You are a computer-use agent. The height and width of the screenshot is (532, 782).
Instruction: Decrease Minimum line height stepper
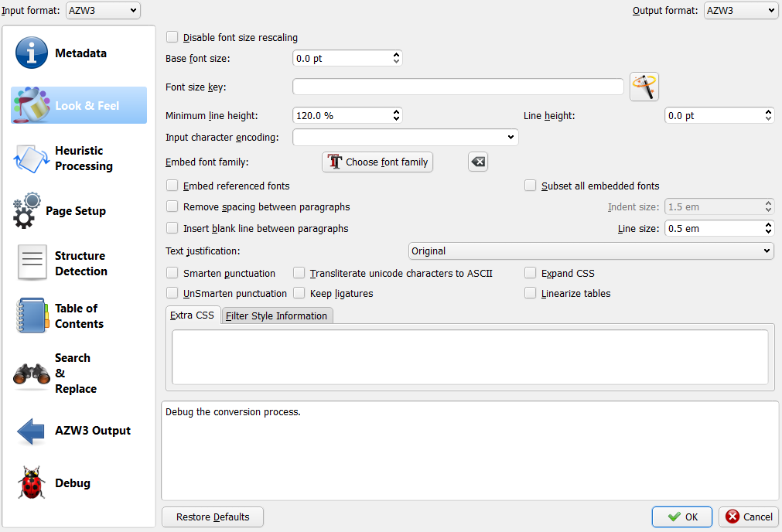pyautogui.click(x=396, y=118)
